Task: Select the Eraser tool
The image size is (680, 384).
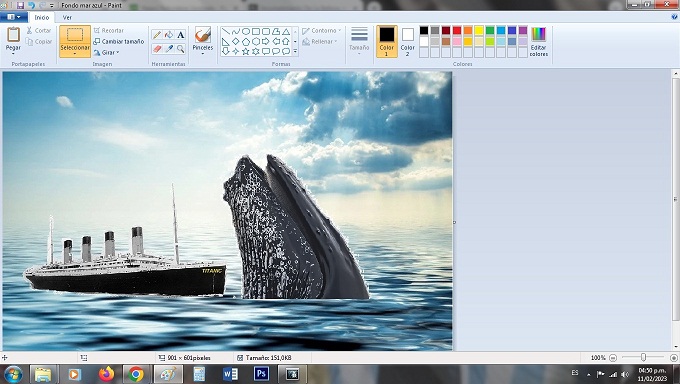Action: pos(157,49)
